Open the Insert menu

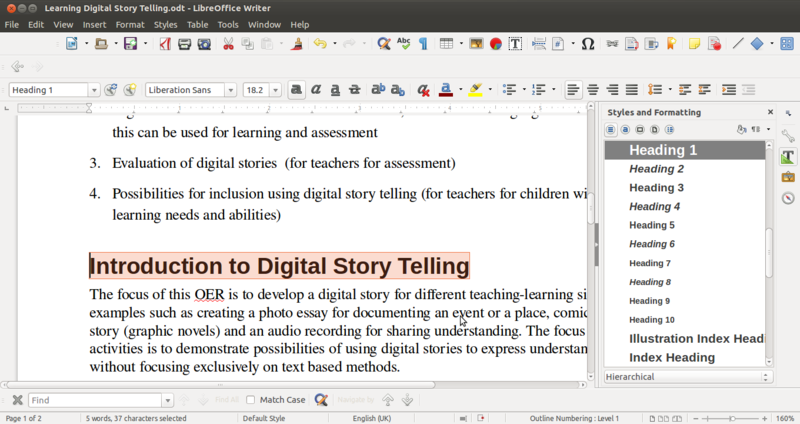(94, 24)
